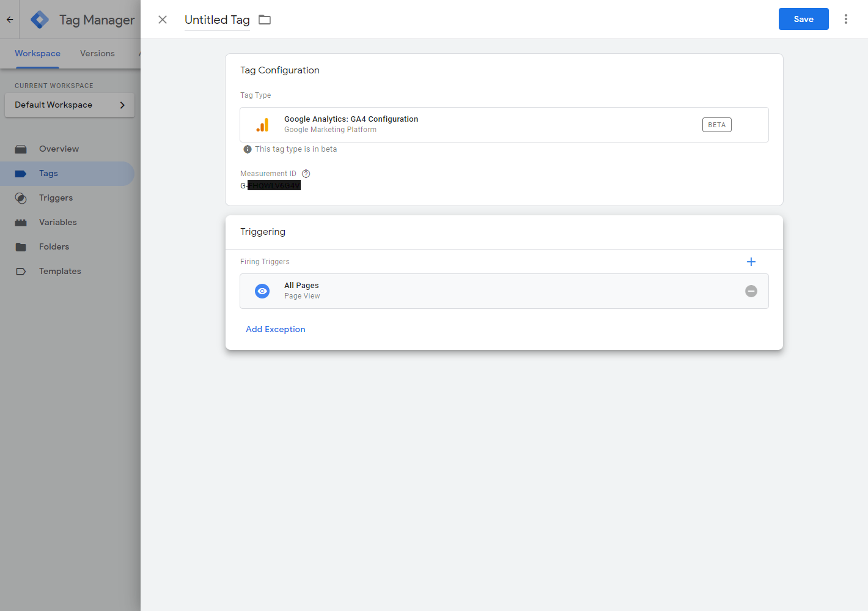The image size is (868, 611).
Task: Open Measurement ID help question mark
Action: pos(306,174)
